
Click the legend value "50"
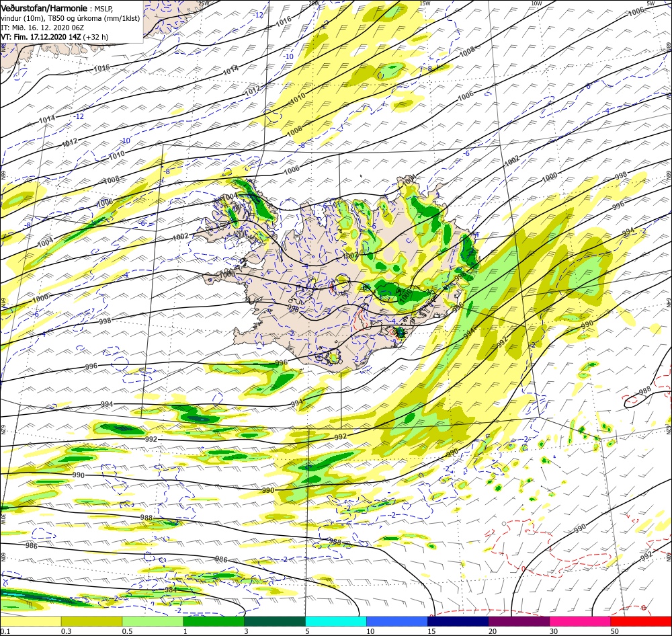click(x=615, y=631)
